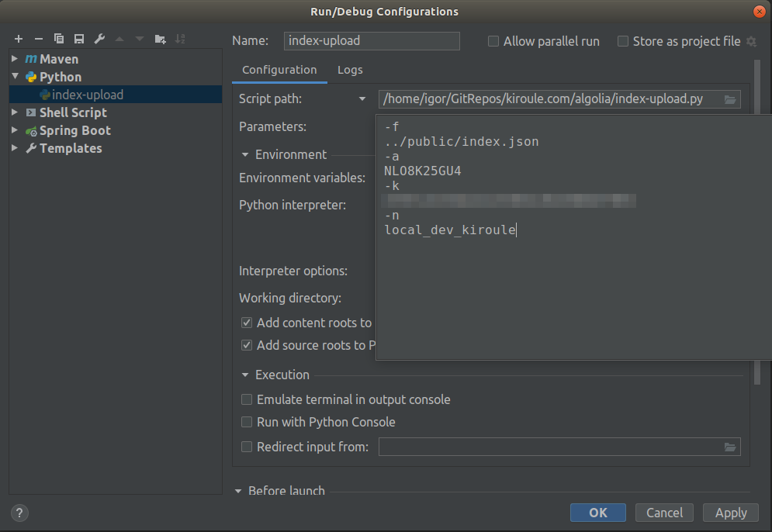
Task: Remove configuration with minus icon
Action: tap(38, 39)
